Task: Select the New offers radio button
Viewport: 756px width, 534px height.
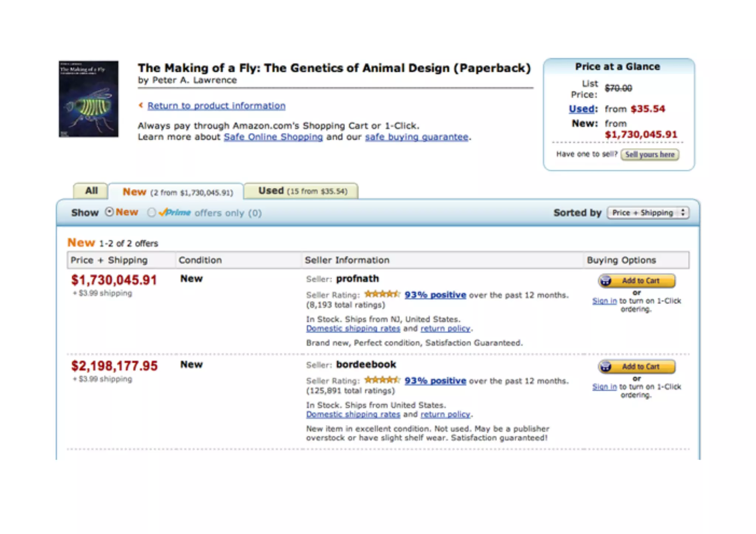Action: (x=110, y=212)
